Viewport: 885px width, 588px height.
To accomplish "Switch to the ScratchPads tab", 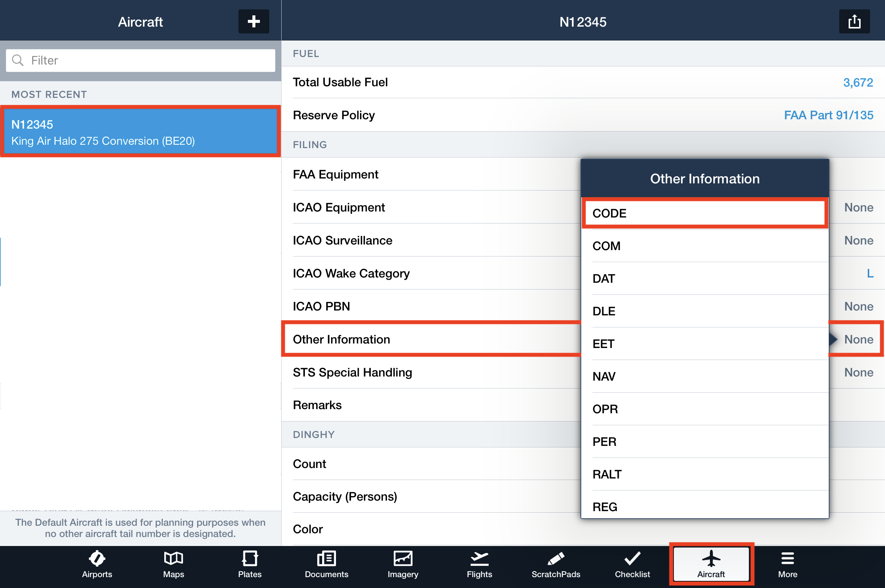I will pos(556,564).
